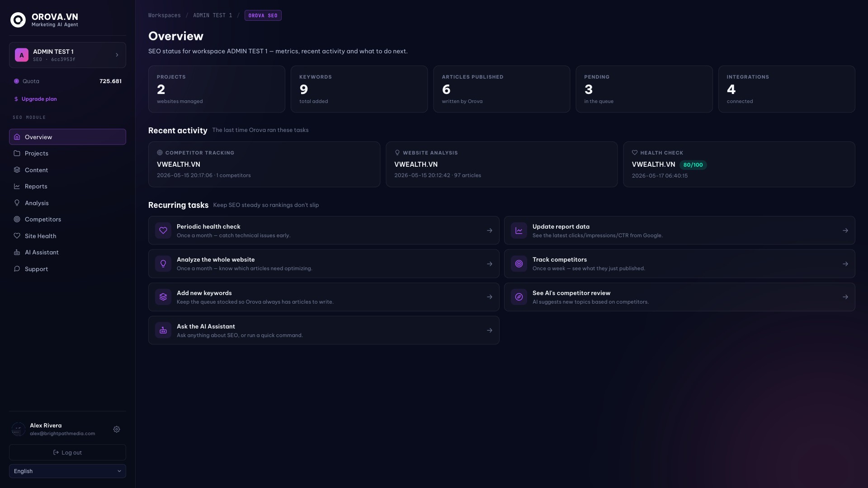Click the Competitors target icon in sidebar
This screenshot has width=868, height=488.
17,219
